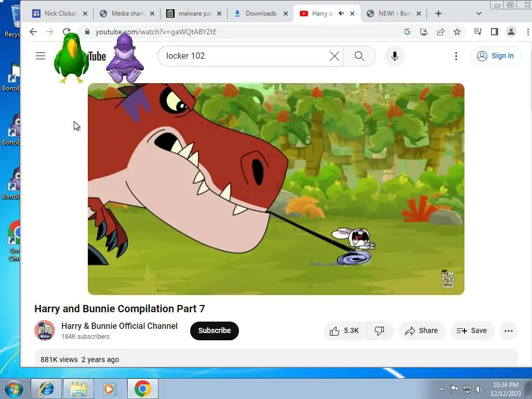Open YouTube settings three-dot menu
This screenshot has width=532, height=399.
pyautogui.click(x=456, y=56)
